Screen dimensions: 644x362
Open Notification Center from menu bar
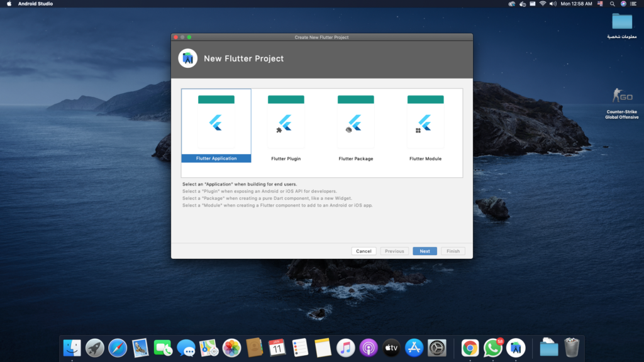click(633, 4)
